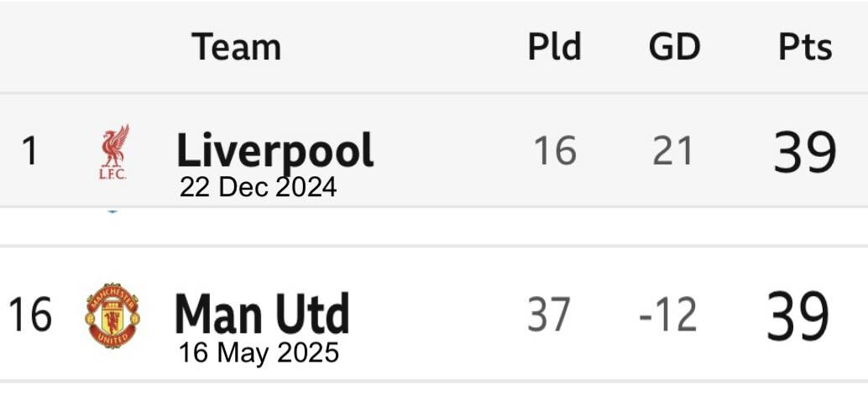The height and width of the screenshot is (401, 868).
Task: Click the 22 Dec 2024 date label
Action: pos(258,188)
